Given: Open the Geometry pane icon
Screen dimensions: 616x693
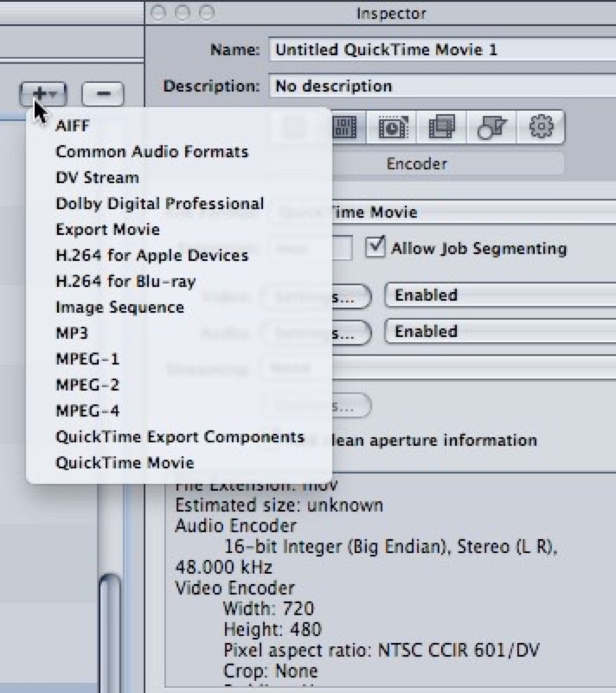Looking at the screenshot, I should click(x=492, y=127).
